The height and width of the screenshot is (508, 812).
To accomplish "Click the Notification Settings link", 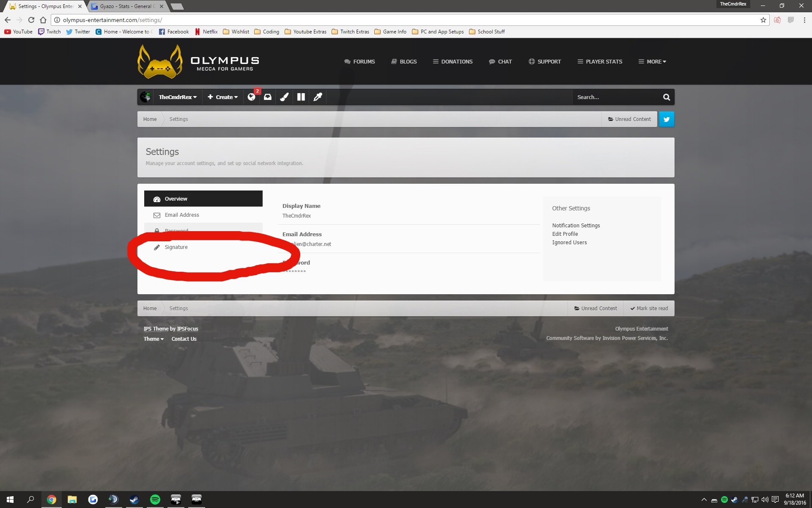I will click(x=576, y=225).
